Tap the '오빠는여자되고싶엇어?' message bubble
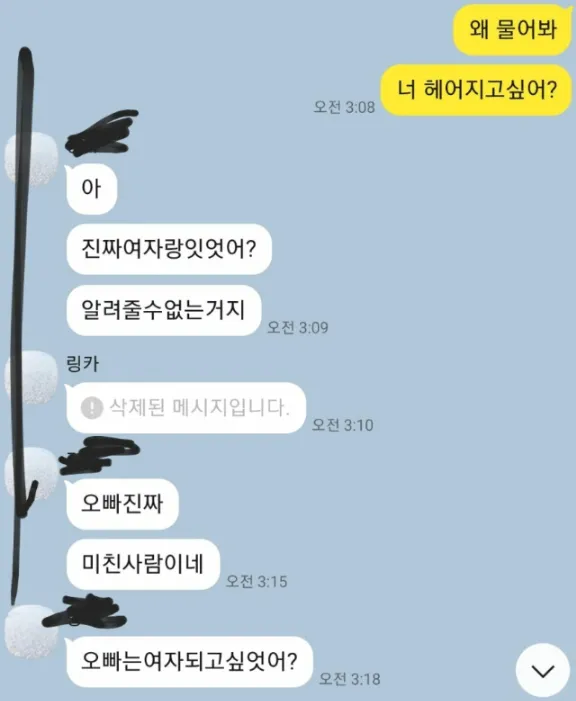The image size is (576, 701). pyautogui.click(x=189, y=662)
